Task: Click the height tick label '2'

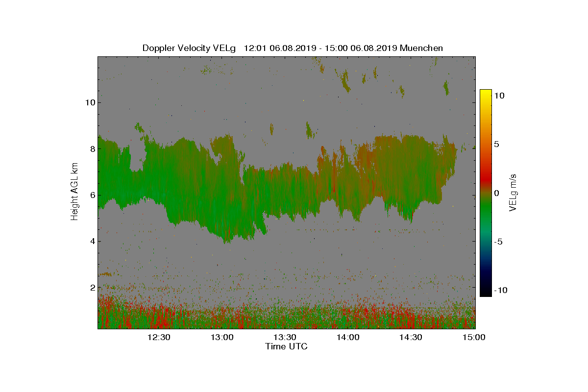Action: (92, 287)
